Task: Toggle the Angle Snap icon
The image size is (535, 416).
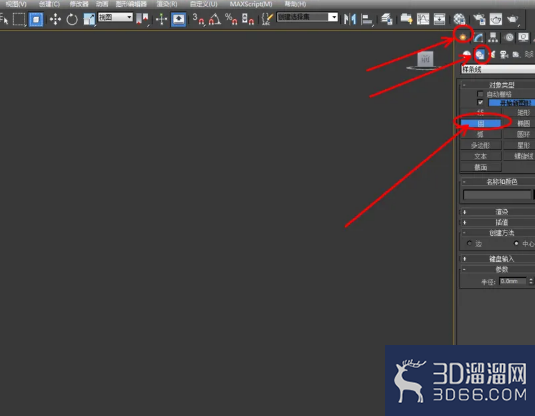Action: point(215,19)
